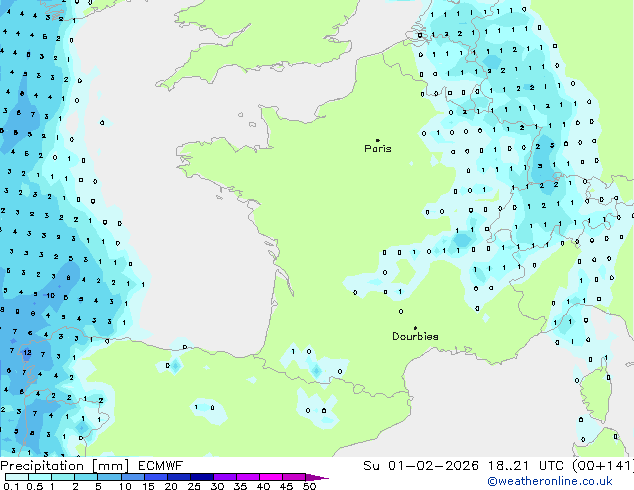Viewport: 634px width, 490px height.
Task: Click the 12 mm precipitation value
Action: click(x=27, y=353)
